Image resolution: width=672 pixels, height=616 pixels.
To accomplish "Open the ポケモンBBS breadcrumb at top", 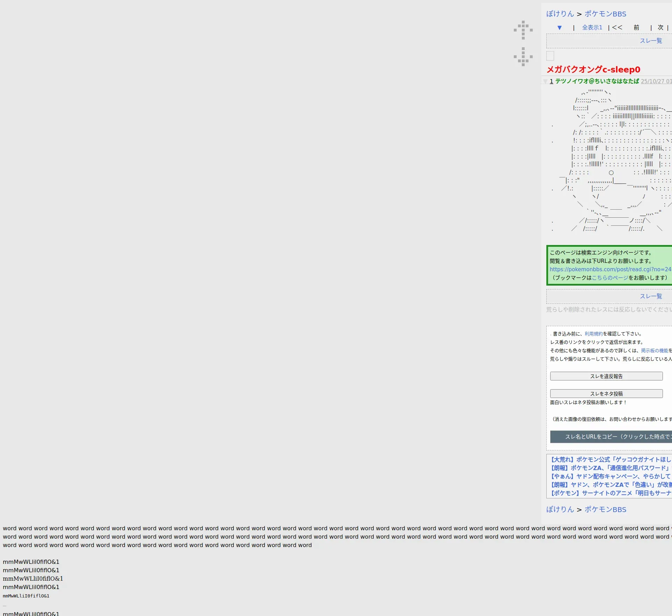I will (x=605, y=14).
